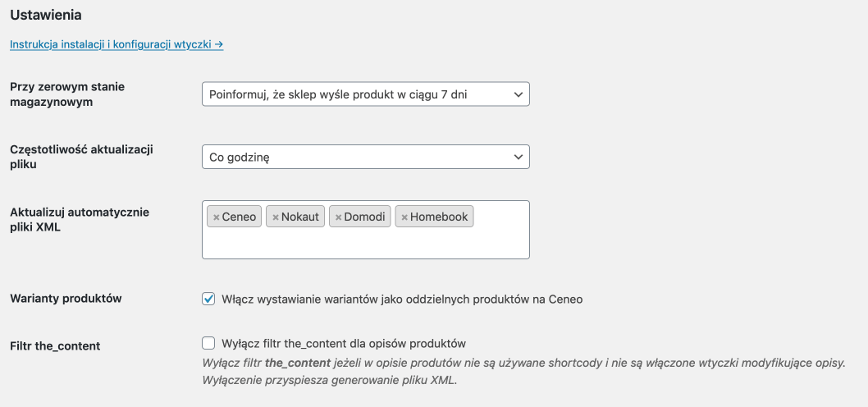This screenshot has height=407, width=868.
Task: Open the plugin installation and configuration instructions link
Action: (116, 44)
